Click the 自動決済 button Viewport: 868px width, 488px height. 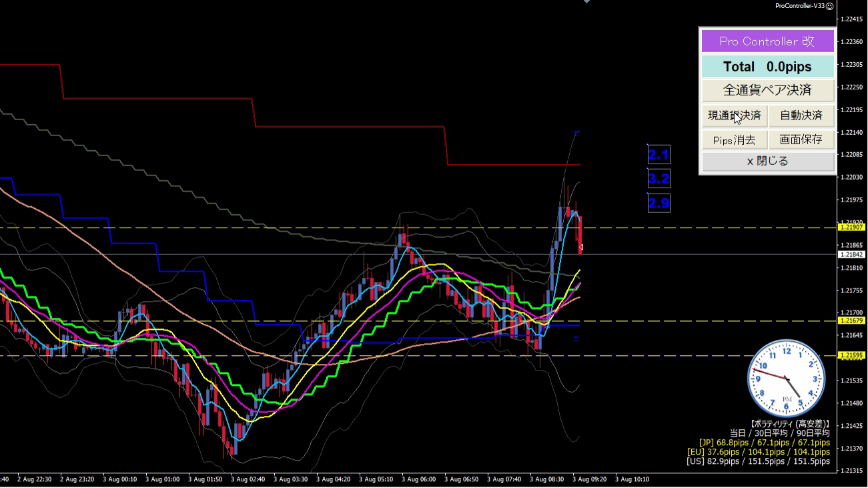[802, 115]
